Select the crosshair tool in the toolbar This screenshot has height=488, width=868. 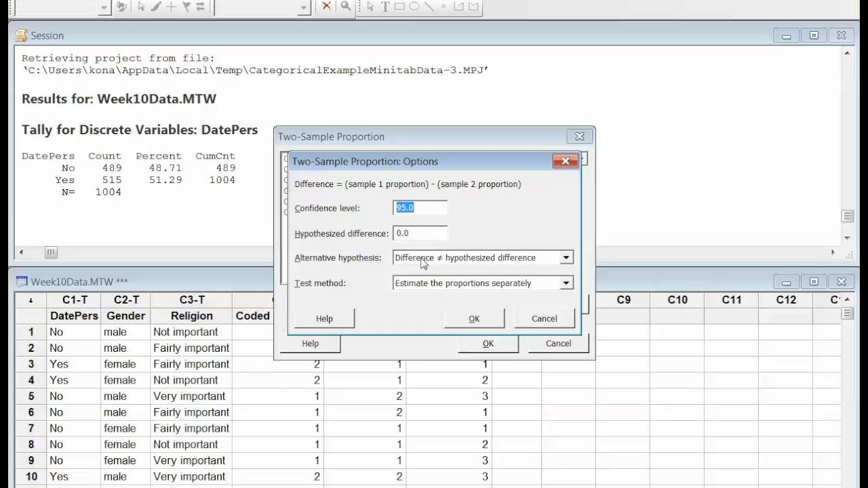(x=171, y=6)
